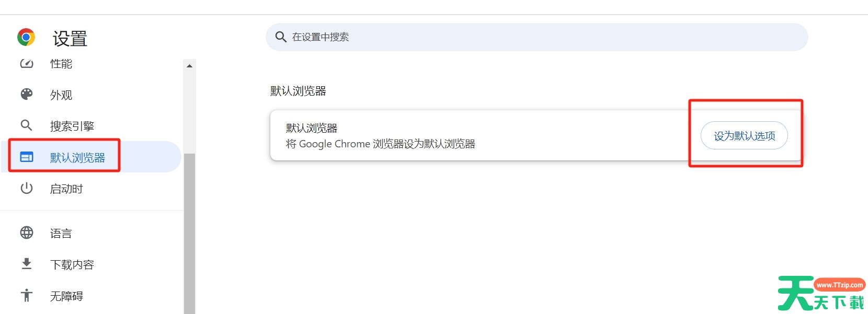Click the Google Chrome logo icon
Screen dimensions: 868x314
[26, 38]
